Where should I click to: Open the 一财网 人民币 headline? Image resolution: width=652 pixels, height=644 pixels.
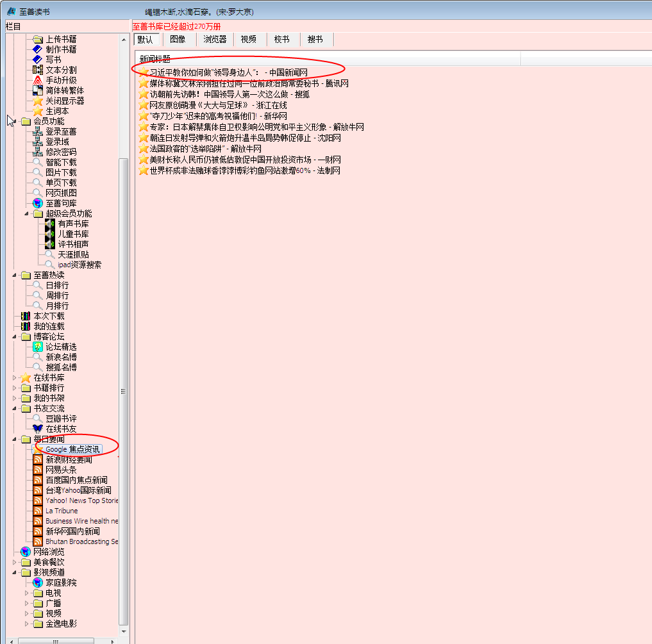[x=246, y=160]
